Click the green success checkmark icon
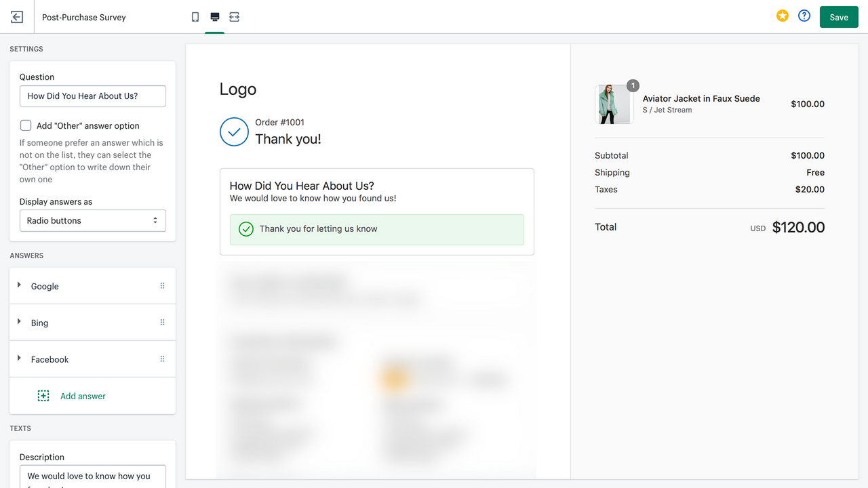Screen dimensions: 868x488 (246, 229)
